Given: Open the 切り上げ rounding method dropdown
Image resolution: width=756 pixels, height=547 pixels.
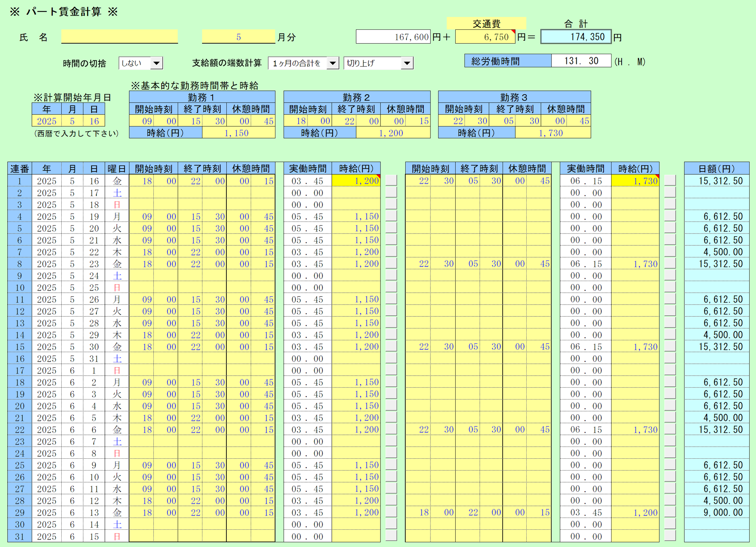Looking at the screenshot, I should (406, 63).
